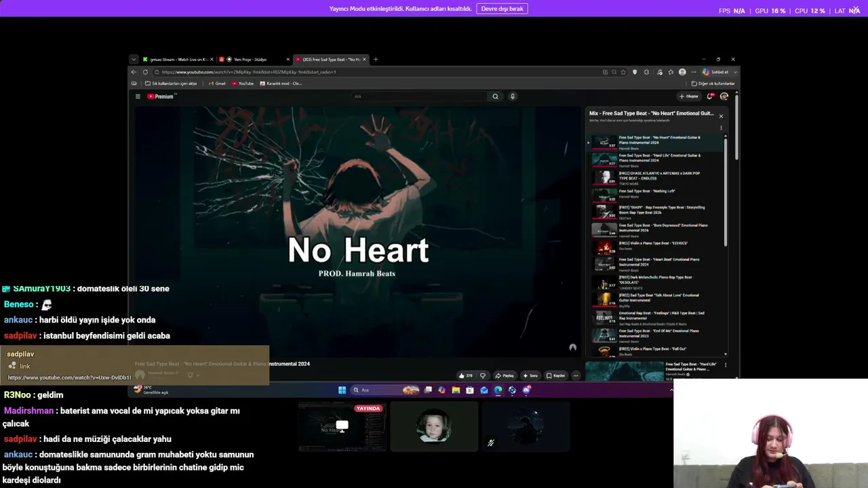Click the browser back arrow
Viewport: 868px width, 488px height.
pyautogui.click(x=134, y=72)
